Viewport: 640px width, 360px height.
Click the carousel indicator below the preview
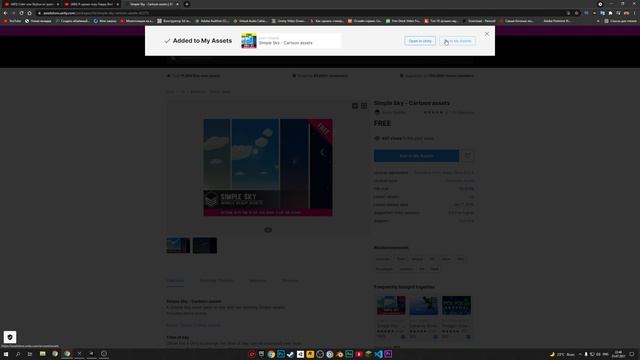(x=268, y=230)
